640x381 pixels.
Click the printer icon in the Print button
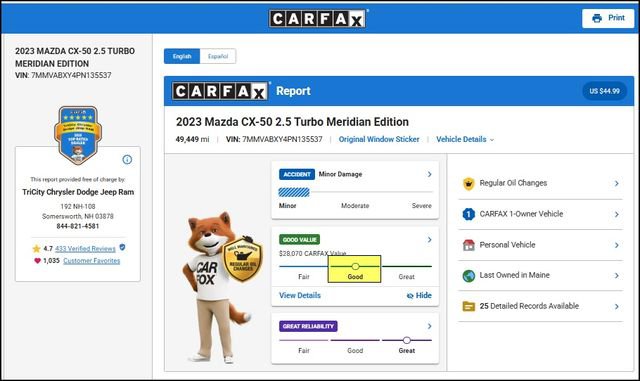pos(597,18)
